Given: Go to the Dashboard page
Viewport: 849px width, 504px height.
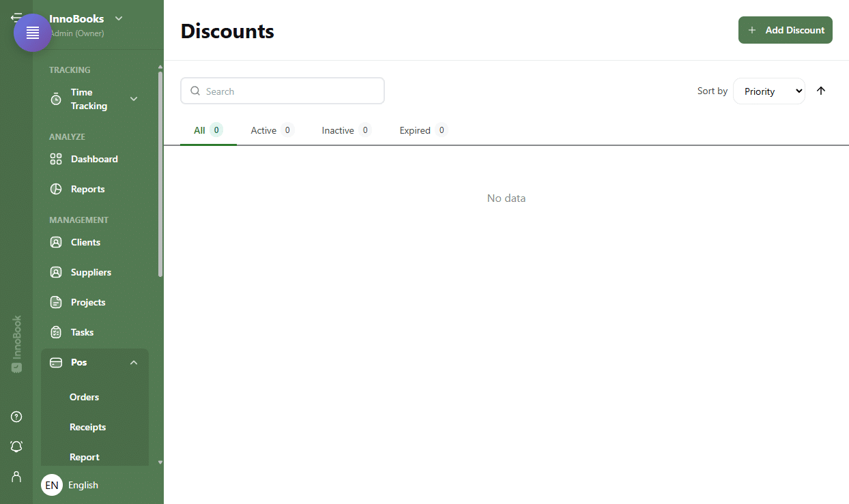Looking at the screenshot, I should [94, 159].
